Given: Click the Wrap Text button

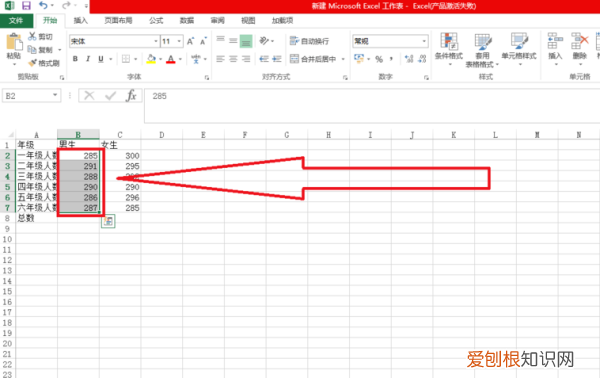Looking at the screenshot, I should [309, 41].
